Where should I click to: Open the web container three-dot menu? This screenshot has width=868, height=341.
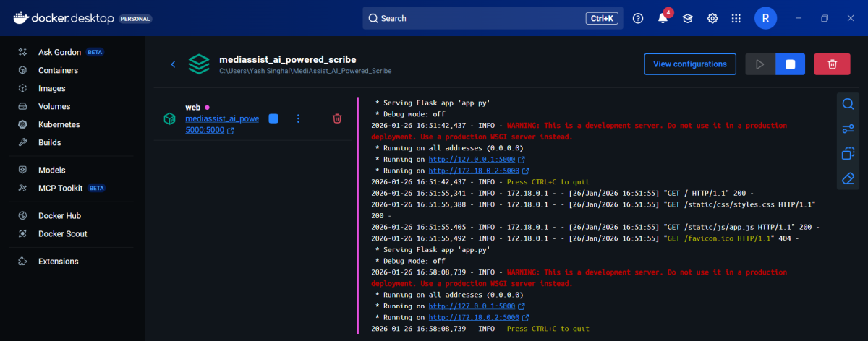(x=298, y=118)
